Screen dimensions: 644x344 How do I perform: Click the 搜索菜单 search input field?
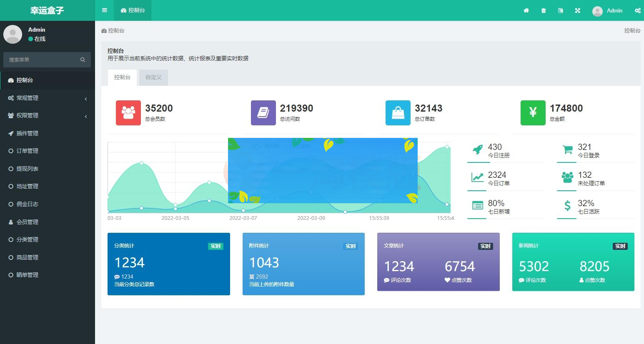(42, 60)
